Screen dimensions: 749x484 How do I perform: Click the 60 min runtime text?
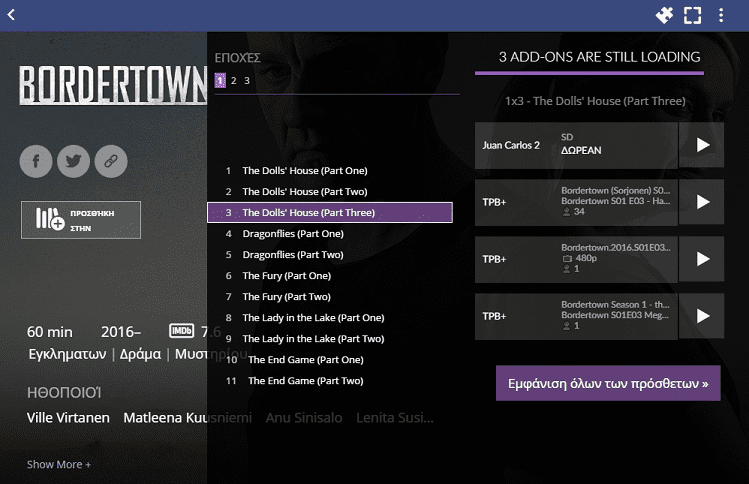coord(50,332)
